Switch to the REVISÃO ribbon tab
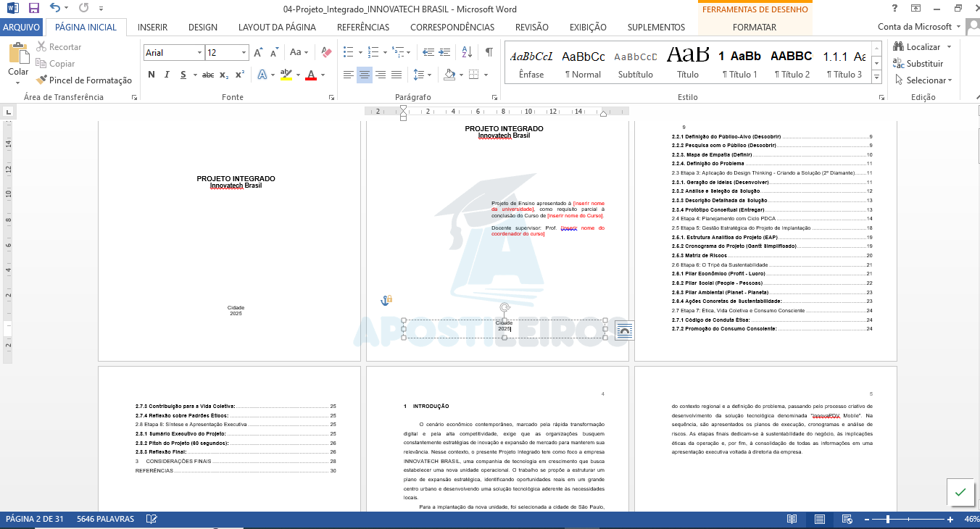 point(531,27)
